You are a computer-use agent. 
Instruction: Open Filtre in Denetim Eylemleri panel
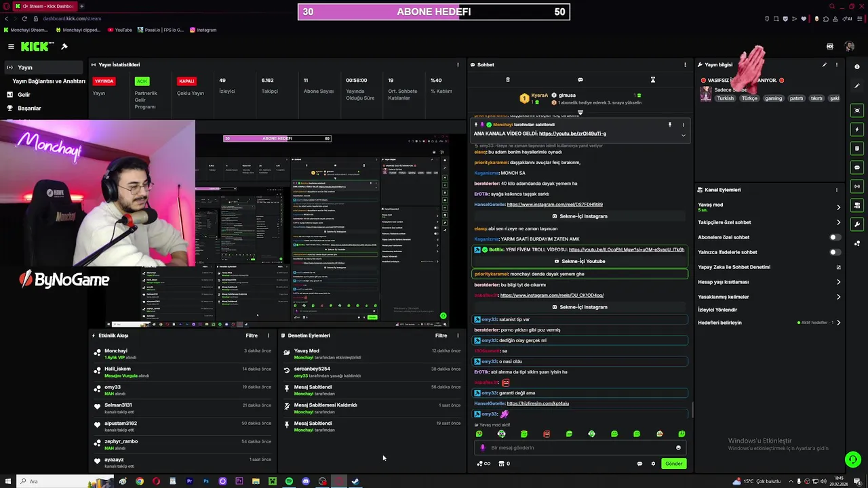(x=441, y=335)
